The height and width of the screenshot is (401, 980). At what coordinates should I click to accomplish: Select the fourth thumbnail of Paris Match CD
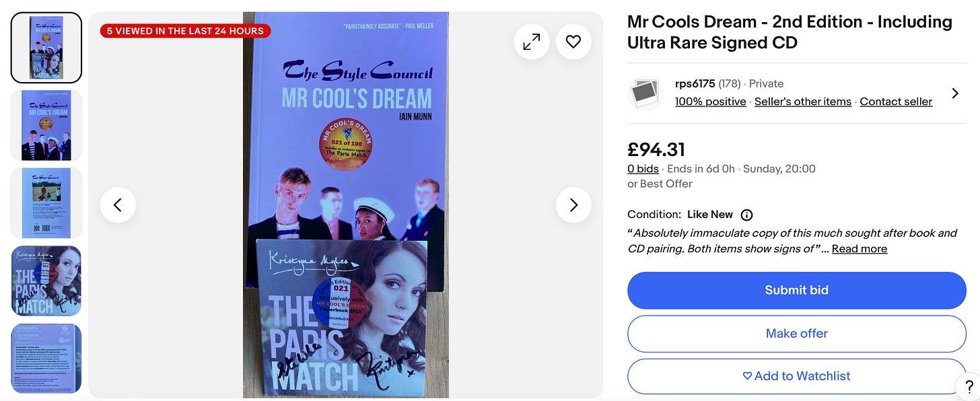46,281
